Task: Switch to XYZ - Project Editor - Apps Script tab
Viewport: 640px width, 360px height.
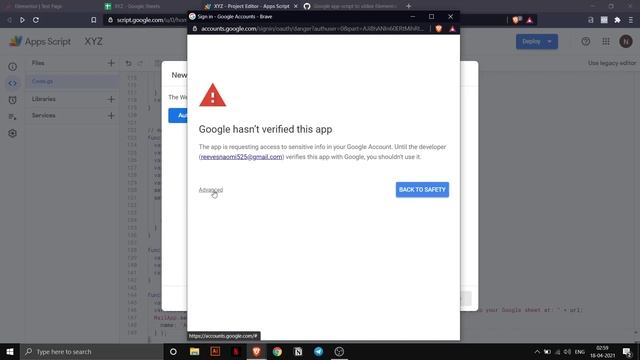Action: [251, 6]
